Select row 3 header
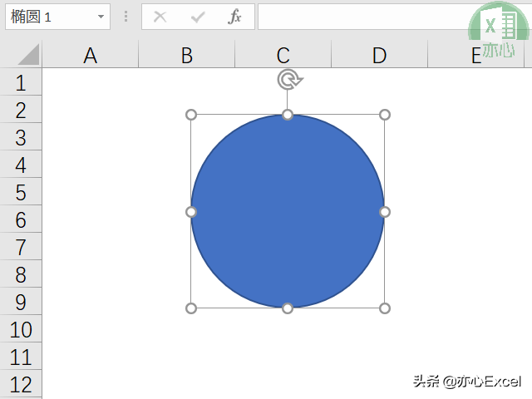Screen dimensions: 532x399 [x=21, y=136]
